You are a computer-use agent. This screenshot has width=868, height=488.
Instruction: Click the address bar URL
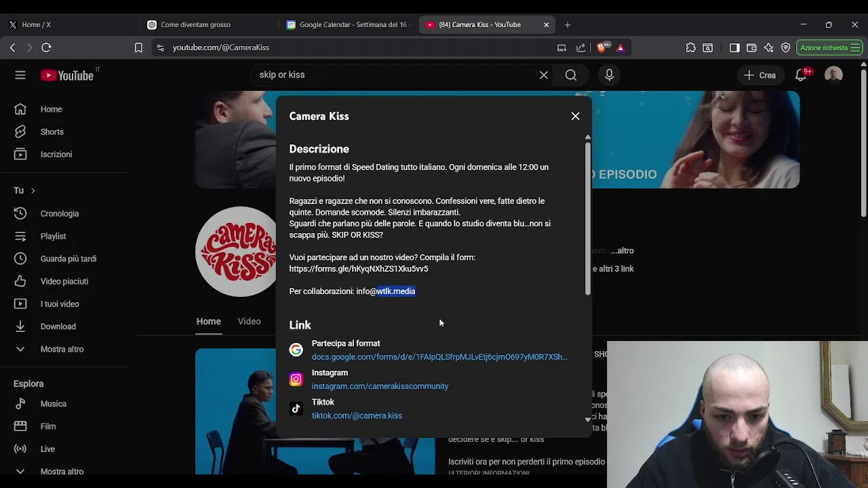[x=221, y=47]
